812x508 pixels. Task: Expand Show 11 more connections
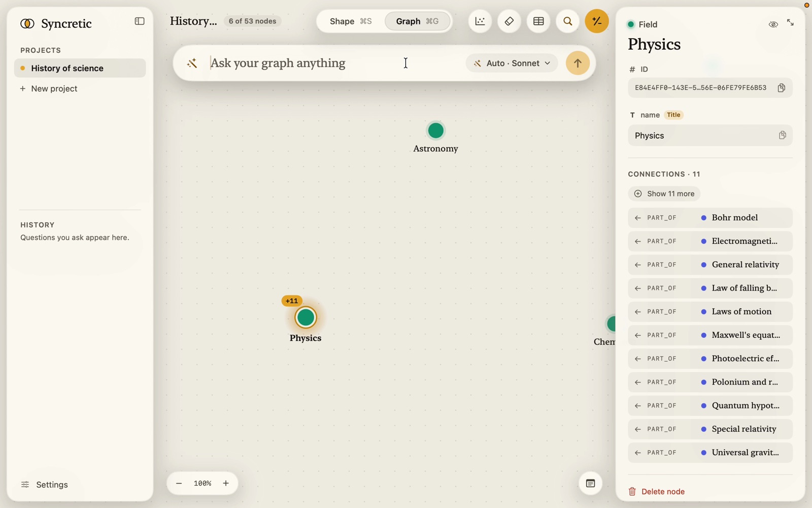pyautogui.click(x=664, y=194)
